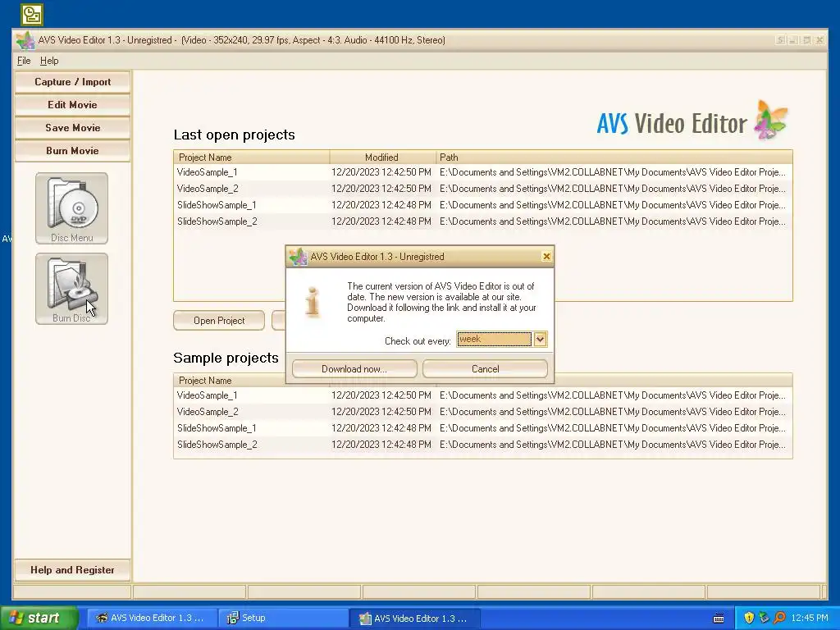Click the Burn Disc icon in sidebar
Viewport: 840px width, 630px height.
(x=72, y=289)
